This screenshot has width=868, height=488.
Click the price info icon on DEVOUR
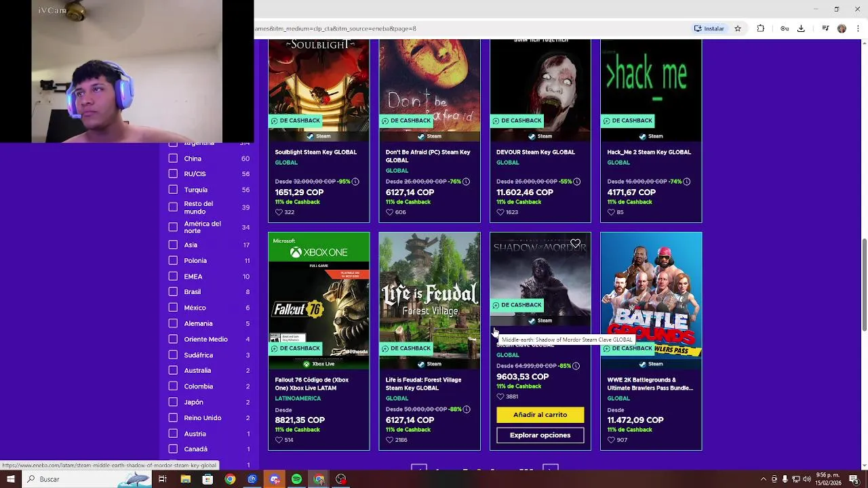point(576,182)
